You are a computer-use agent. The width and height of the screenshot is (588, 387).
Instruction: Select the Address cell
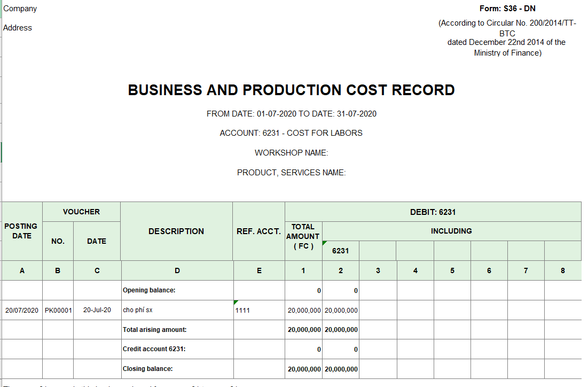pyautogui.click(x=18, y=28)
